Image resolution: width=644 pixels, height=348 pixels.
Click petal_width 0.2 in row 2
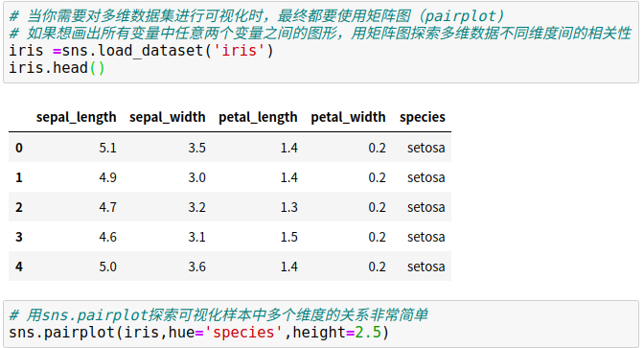pyautogui.click(x=377, y=207)
